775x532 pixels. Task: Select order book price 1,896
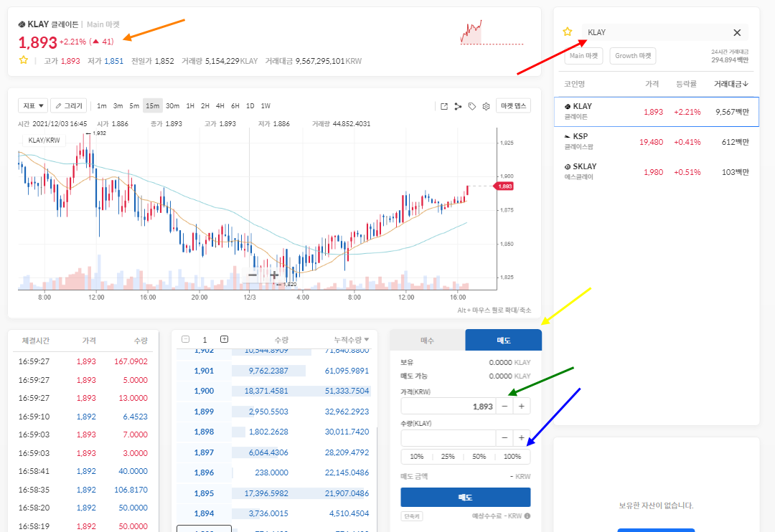(204, 472)
